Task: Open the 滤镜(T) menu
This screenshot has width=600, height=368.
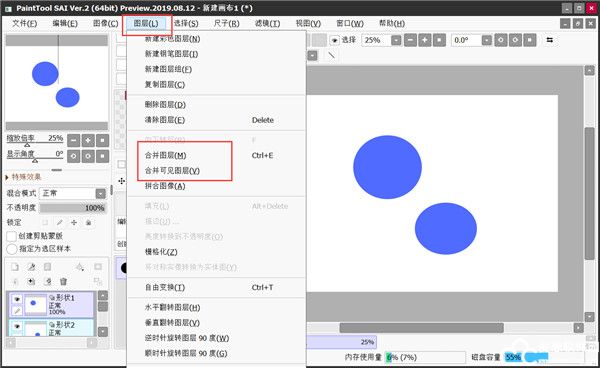Action: coord(267,23)
